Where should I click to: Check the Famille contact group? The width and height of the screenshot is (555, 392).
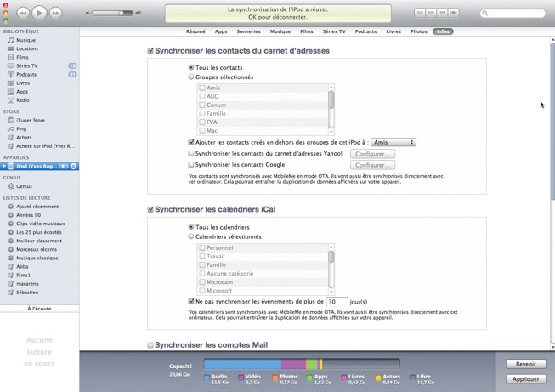coord(202,114)
